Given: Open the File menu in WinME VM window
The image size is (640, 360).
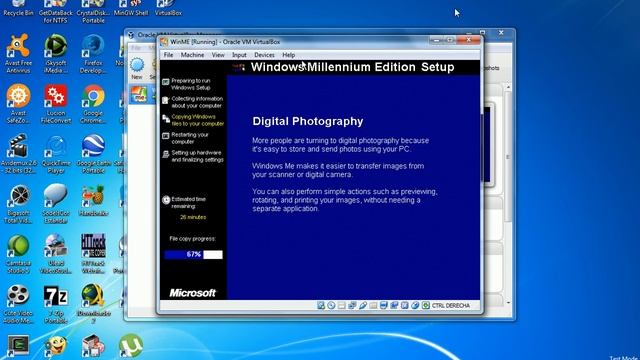Looking at the screenshot, I should 168,55.
